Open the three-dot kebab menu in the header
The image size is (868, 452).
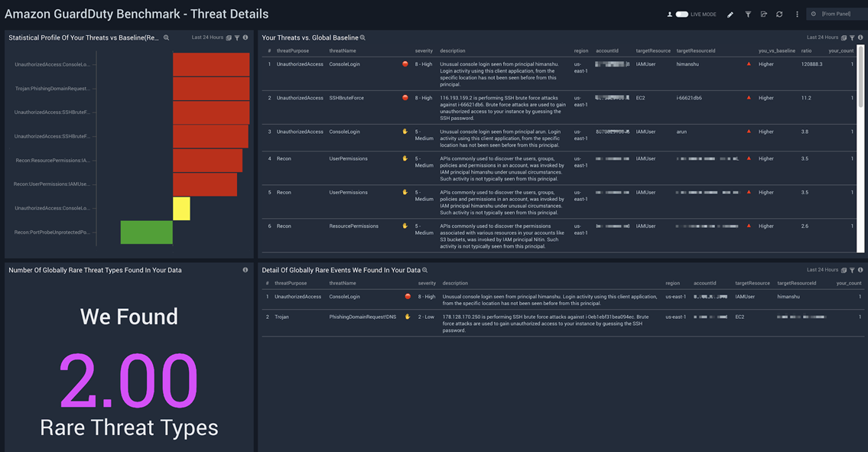coord(796,14)
